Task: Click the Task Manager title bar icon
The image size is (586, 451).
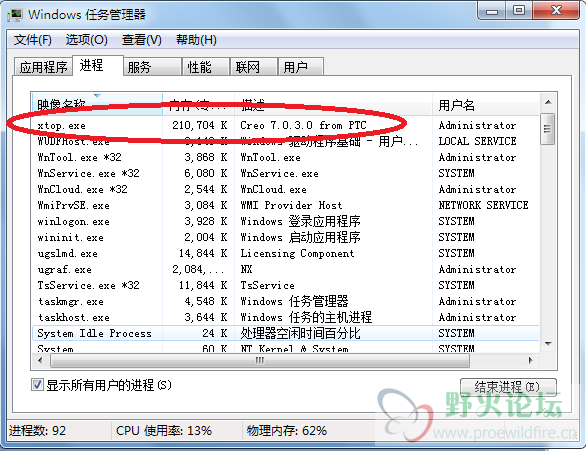Action: pos(15,15)
